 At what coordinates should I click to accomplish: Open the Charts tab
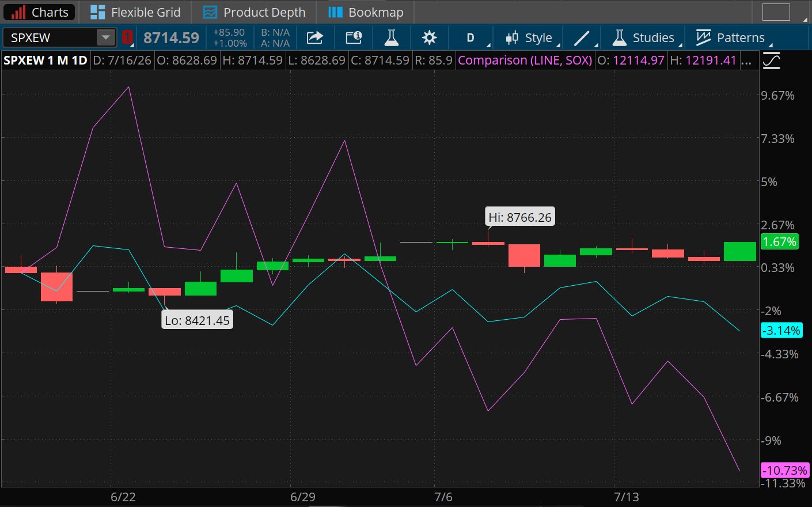(x=39, y=12)
